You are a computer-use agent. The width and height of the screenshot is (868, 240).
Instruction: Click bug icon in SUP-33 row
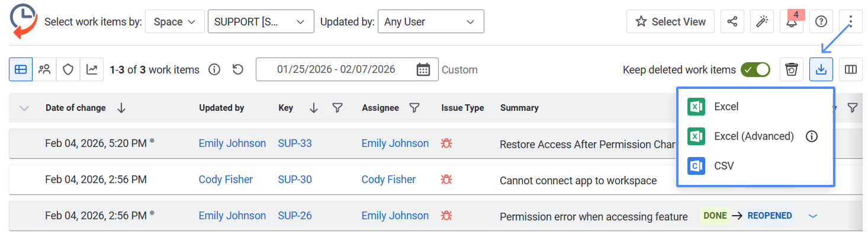pyautogui.click(x=446, y=143)
